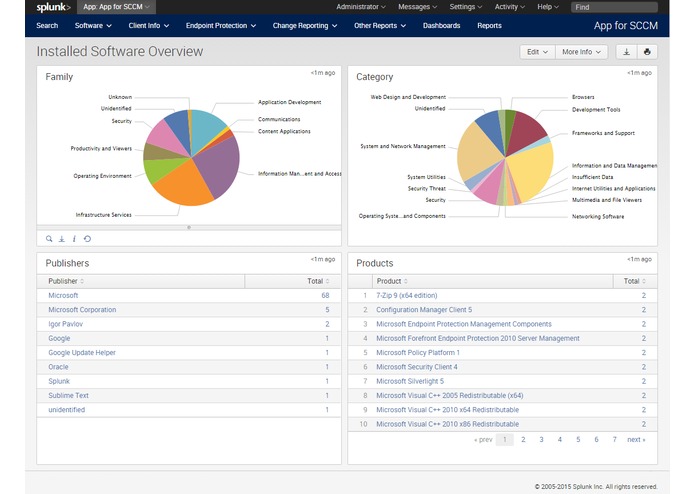This screenshot has height=494, width=695.
Task: Click Igor Pavlov publisher link
Action: (66, 324)
